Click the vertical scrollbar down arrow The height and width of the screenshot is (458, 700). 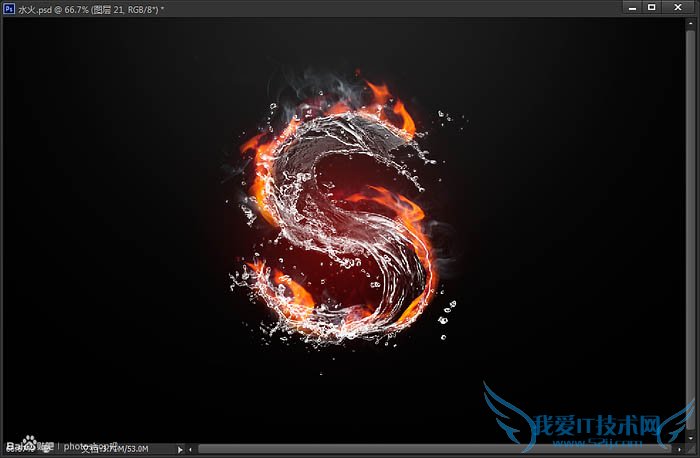(690, 439)
